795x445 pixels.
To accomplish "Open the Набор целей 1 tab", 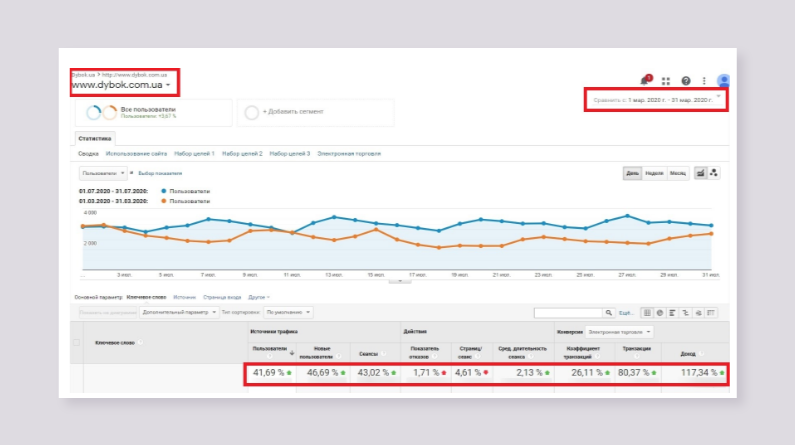I will pos(194,154).
